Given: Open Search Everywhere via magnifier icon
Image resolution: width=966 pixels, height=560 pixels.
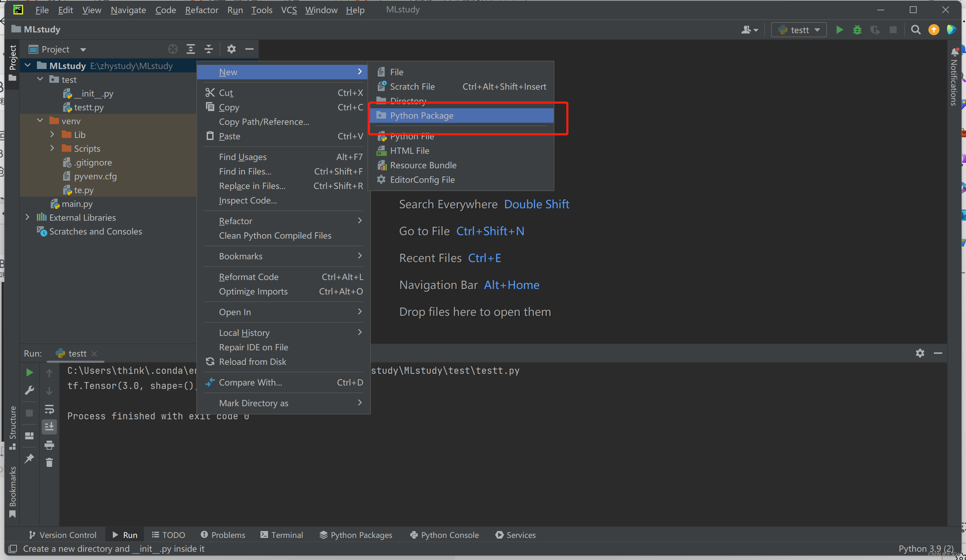Looking at the screenshot, I should click(x=916, y=30).
